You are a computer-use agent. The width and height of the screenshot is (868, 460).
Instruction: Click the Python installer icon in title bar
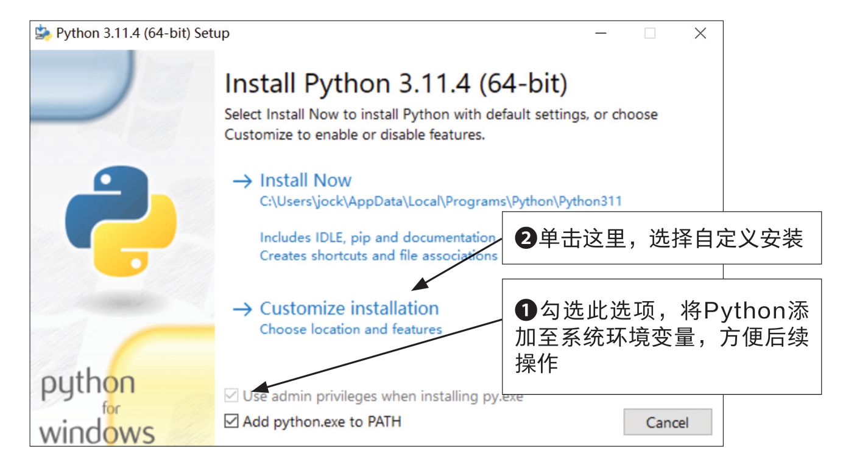coord(43,33)
